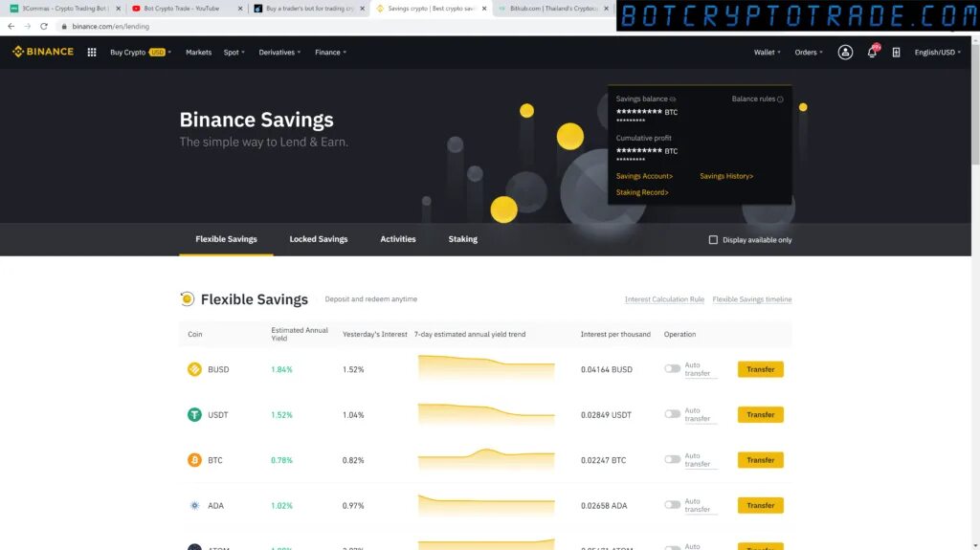Click the Yesterday's Interest column header

click(374, 335)
